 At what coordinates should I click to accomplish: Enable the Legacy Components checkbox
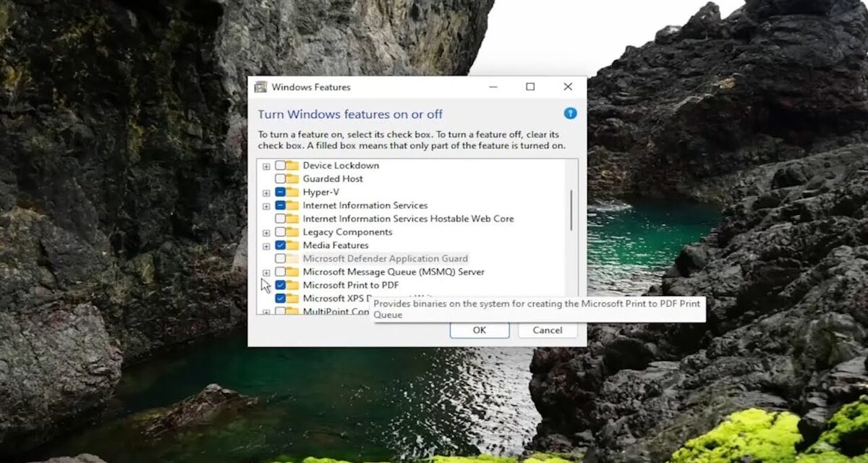tap(280, 232)
